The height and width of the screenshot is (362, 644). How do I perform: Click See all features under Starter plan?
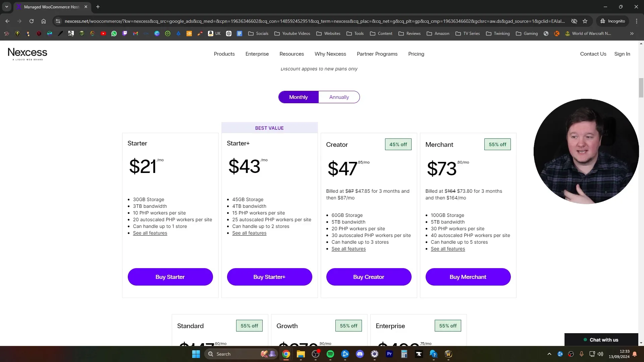tap(150, 233)
